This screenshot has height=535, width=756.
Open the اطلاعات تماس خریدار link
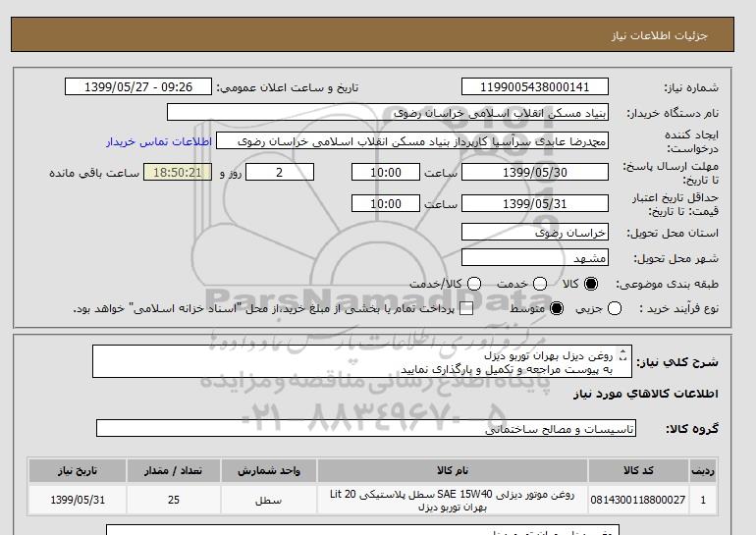point(159,141)
